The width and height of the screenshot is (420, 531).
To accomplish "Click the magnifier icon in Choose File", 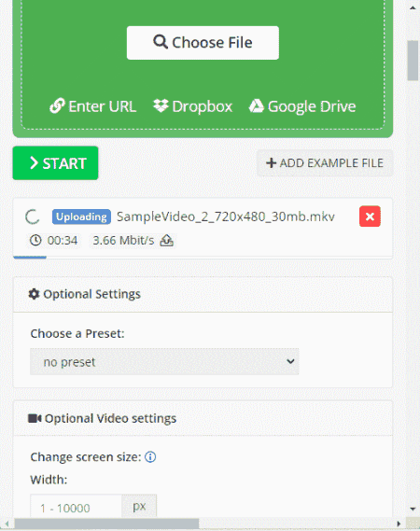I will (161, 42).
